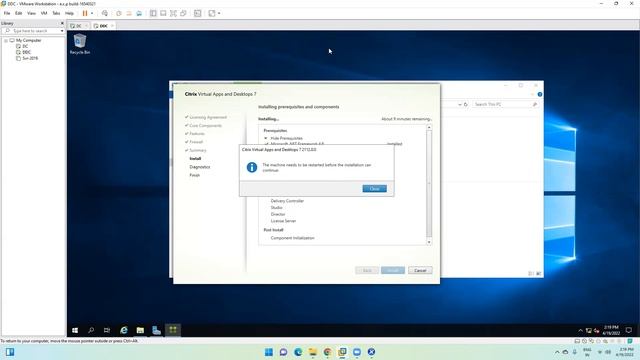Image resolution: width=640 pixels, height=360 pixels.
Task: Open Chrome on host taskbar
Action: pos(327,352)
